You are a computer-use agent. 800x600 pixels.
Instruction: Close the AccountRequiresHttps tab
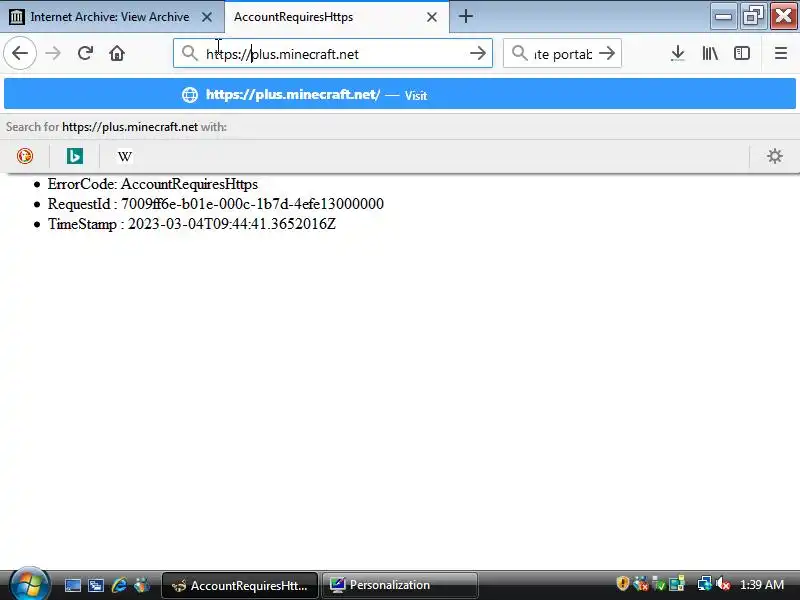(432, 17)
